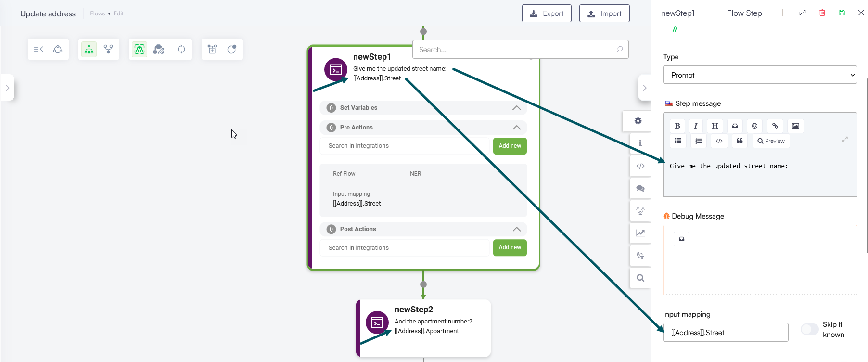Collapse the Post Actions section

click(516, 229)
